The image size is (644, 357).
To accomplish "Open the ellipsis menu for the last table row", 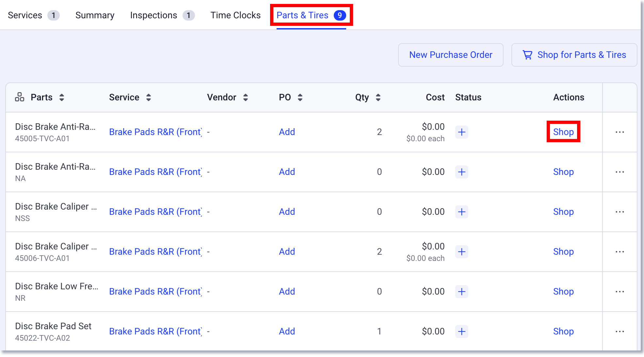I will click(620, 331).
